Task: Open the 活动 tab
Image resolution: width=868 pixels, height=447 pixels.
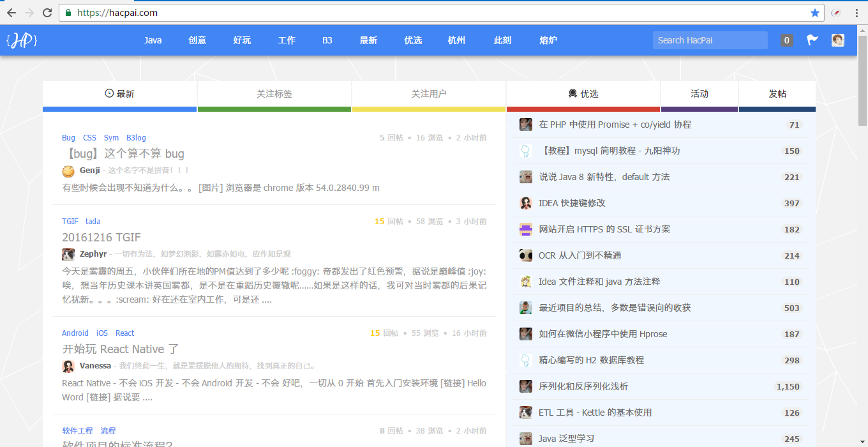Action: click(x=700, y=94)
